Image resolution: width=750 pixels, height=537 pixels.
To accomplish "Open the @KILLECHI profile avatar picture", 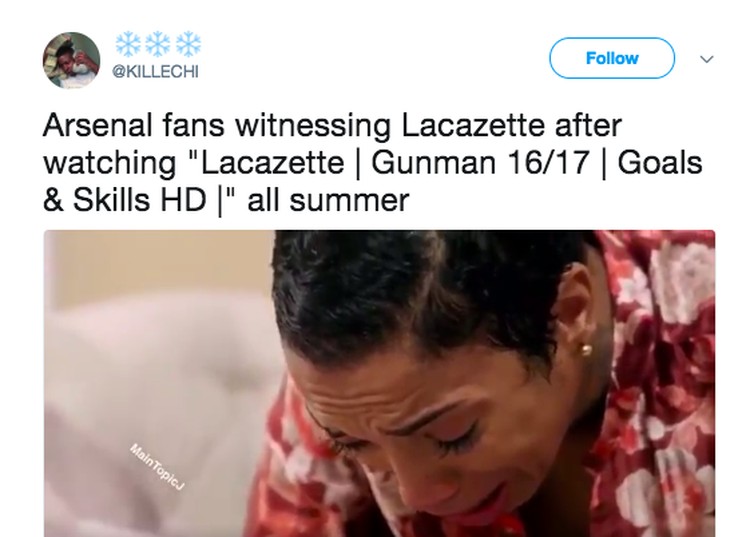I will coord(72,60).
